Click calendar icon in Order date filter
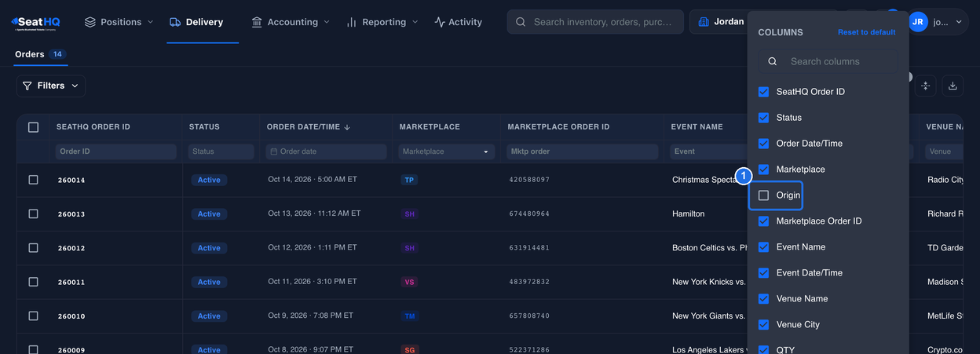 click(273, 151)
